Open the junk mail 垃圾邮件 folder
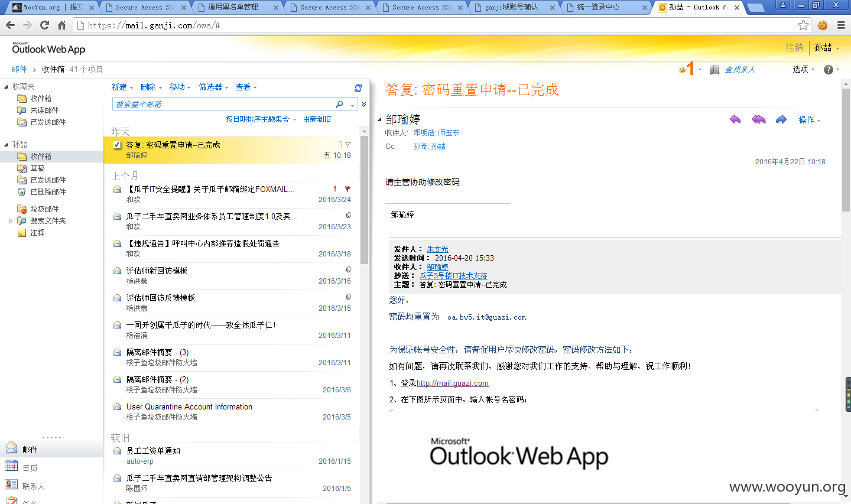The image size is (851, 504). tap(44, 209)
